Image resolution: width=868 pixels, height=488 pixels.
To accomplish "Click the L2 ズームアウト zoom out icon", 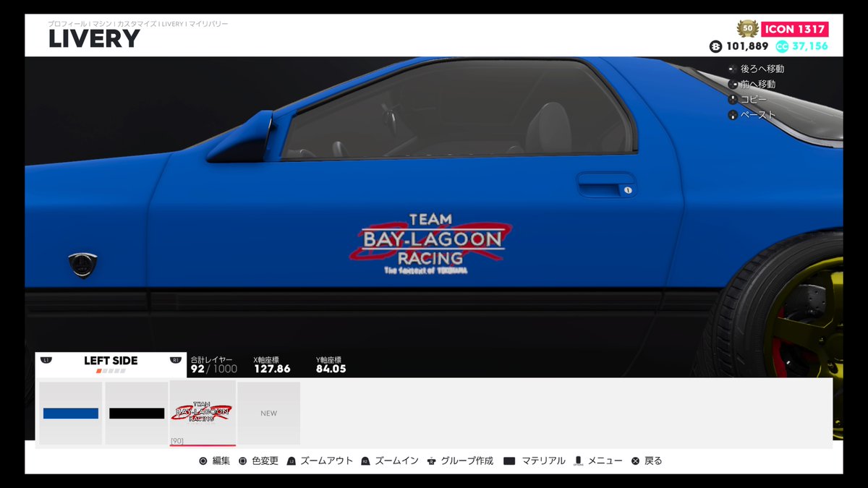I will pos(292,461).
